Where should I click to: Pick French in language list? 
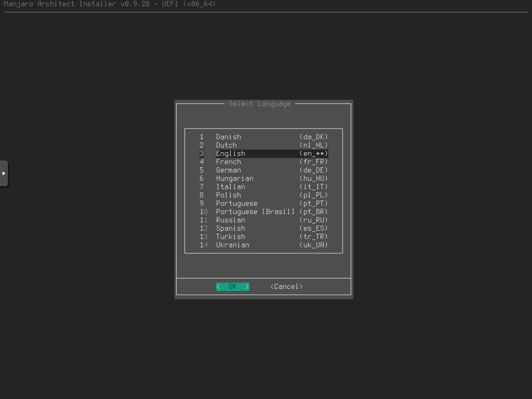(x=228, y=162)
